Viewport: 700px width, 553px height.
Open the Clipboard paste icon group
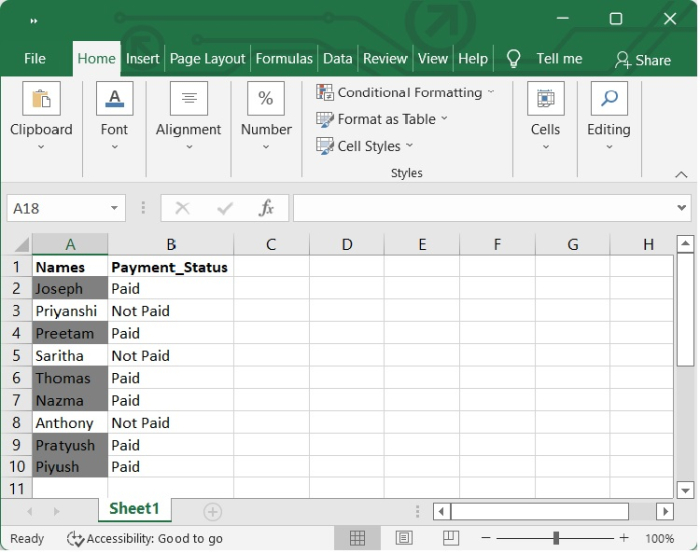[41, 98]
